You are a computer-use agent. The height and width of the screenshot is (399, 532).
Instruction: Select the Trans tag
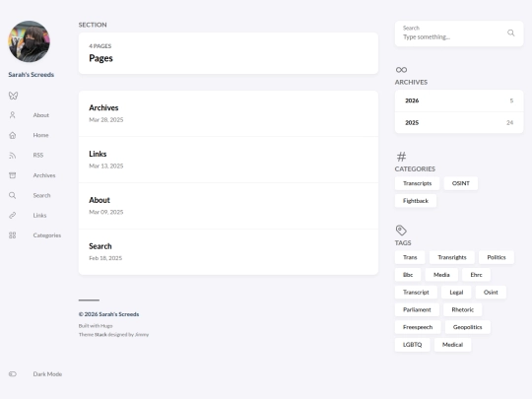(410, 257)
